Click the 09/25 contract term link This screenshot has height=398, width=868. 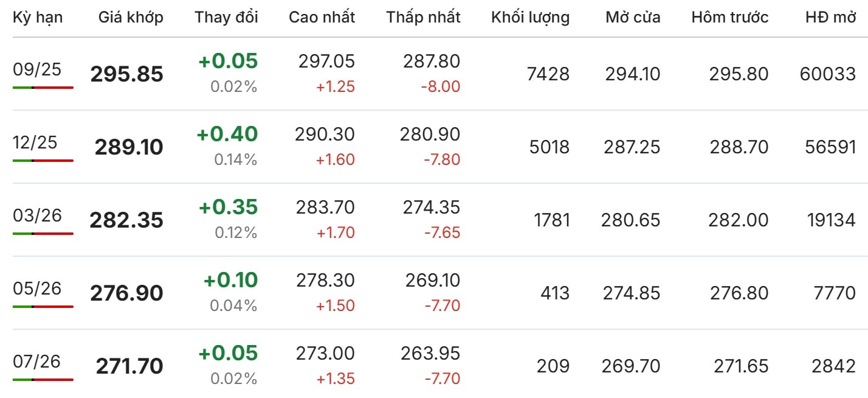[37, 69]
